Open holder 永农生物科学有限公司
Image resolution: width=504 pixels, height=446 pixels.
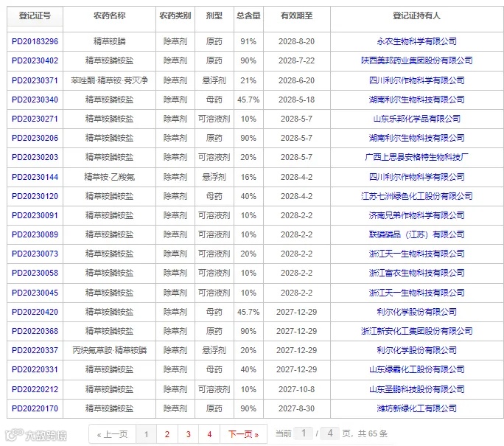(x=417, y=41)
